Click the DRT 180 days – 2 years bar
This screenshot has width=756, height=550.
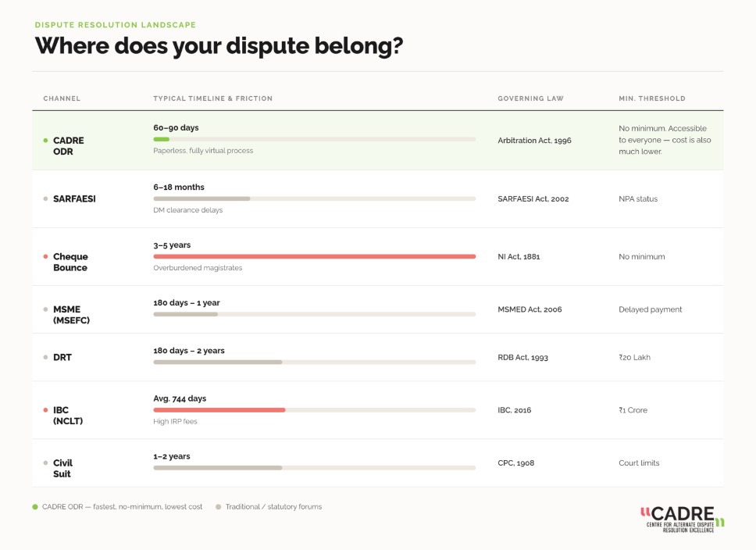pyautogui.click(x=315, y=362)
